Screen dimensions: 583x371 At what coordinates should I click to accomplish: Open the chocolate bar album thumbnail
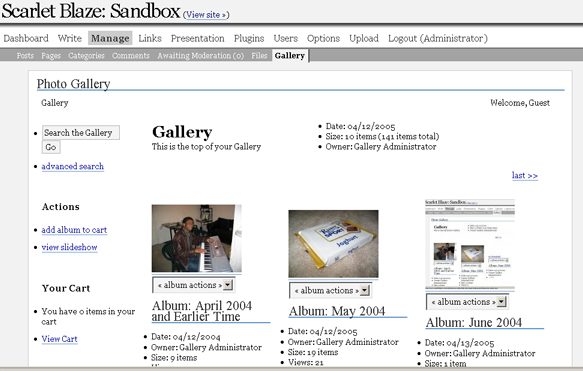tap(334, 244)
